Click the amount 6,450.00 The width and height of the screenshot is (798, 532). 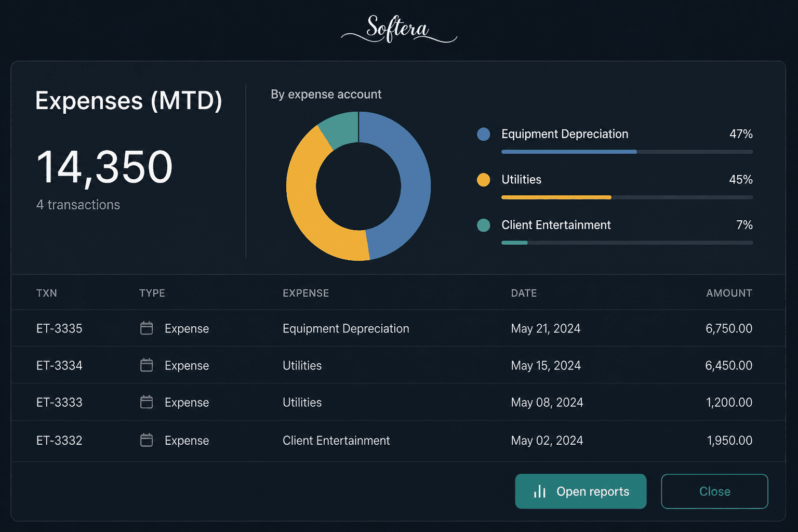point(729,365)
